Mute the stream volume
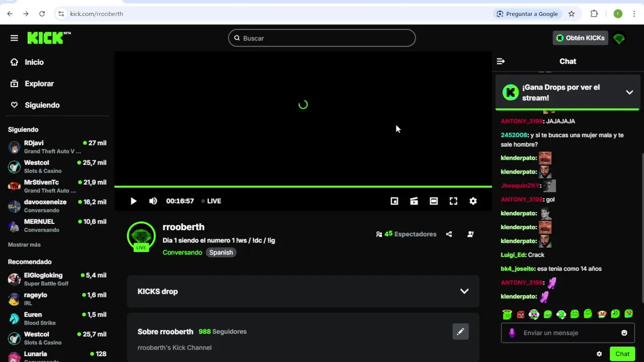This screenshot has height=362, width=644. 153,201
